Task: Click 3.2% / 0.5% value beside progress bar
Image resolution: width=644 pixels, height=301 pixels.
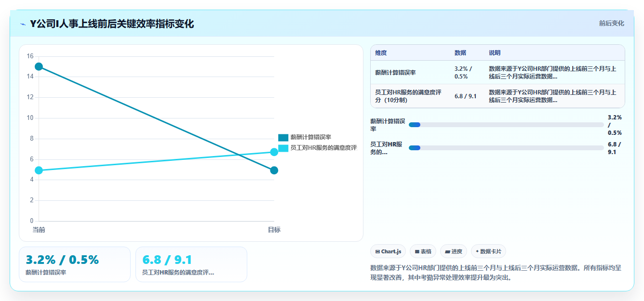Action: tap(615, 125)
